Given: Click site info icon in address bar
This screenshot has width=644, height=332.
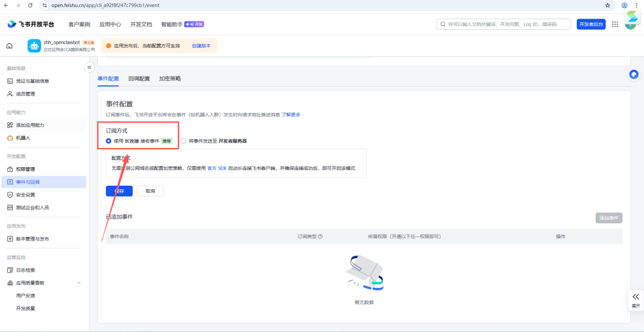Looking at the screenshot, I should tap(45, 5).
